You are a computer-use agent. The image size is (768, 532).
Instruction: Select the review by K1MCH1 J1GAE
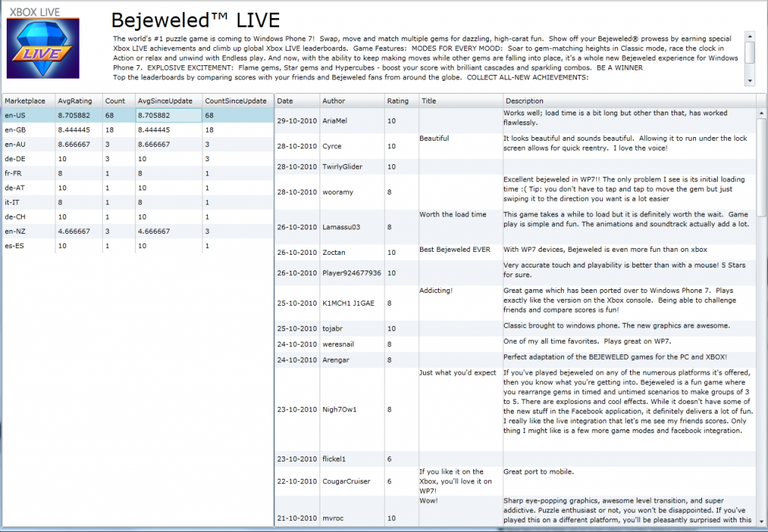tap(515, 303)
